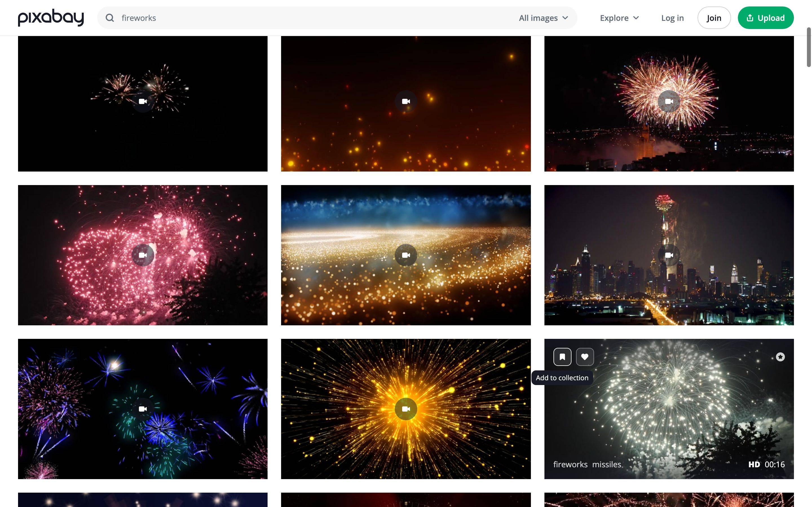Like the white fireworks video with heart

click(584, 357)
